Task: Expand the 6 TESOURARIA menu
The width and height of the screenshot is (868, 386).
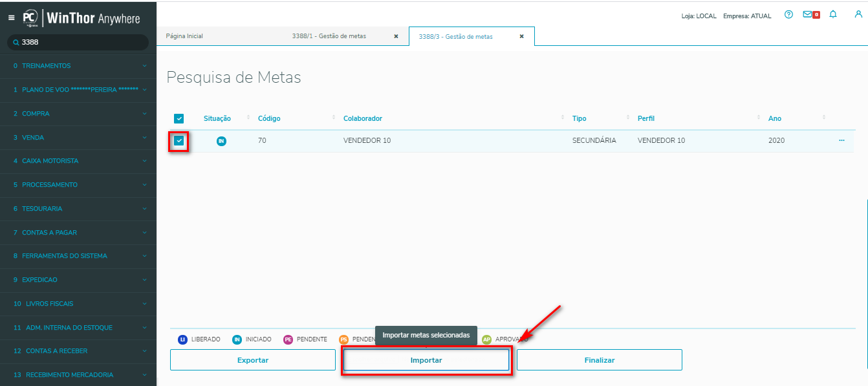Action: tap(78, 209)
